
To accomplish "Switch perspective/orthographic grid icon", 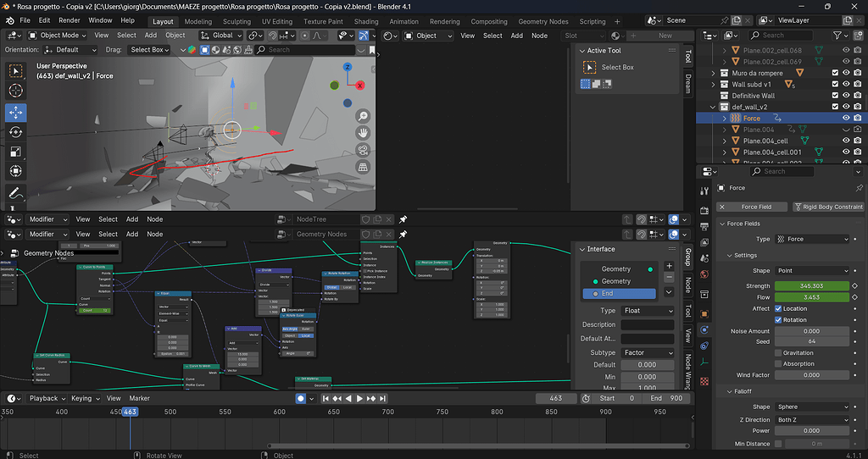I will click(363, 167).
